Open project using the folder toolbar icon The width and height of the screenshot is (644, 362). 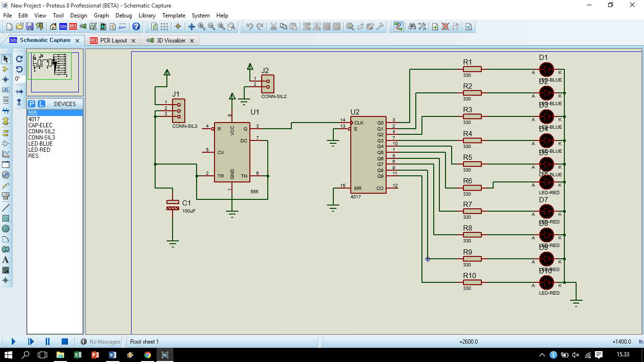(20, 26)
